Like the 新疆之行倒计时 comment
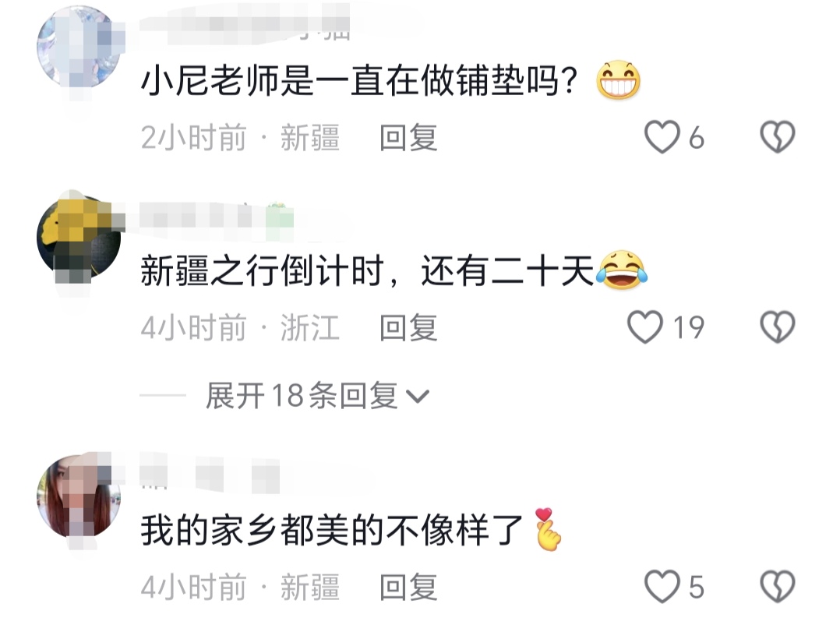The height and width of the screenshot is (618, 840). coord(645,327)
